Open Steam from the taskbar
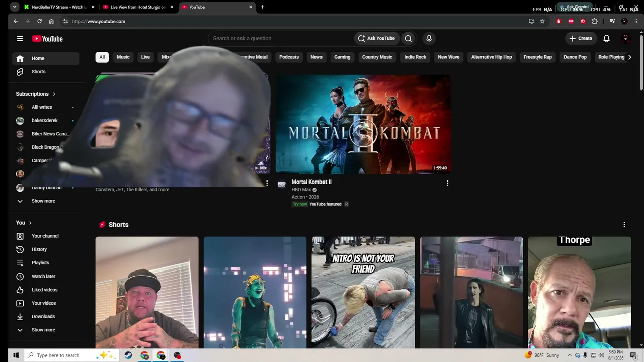Viewport: 644px width, 362px height. point(128,355)
